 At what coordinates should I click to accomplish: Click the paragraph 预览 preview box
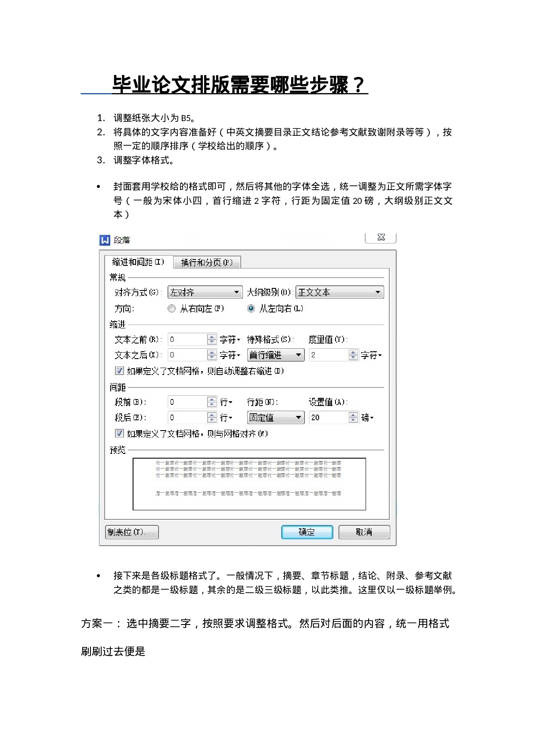[x=249, y=484]
